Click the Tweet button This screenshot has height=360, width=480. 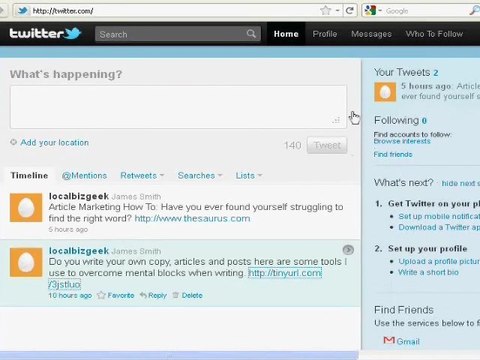[327, 145]
